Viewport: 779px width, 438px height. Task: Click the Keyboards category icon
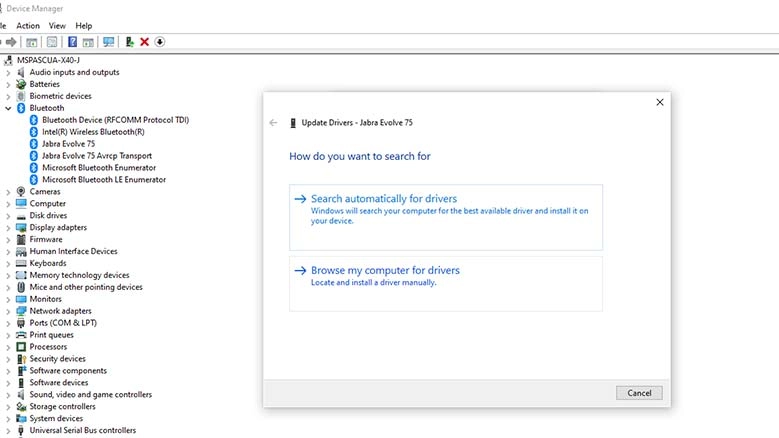coord(21,263)
